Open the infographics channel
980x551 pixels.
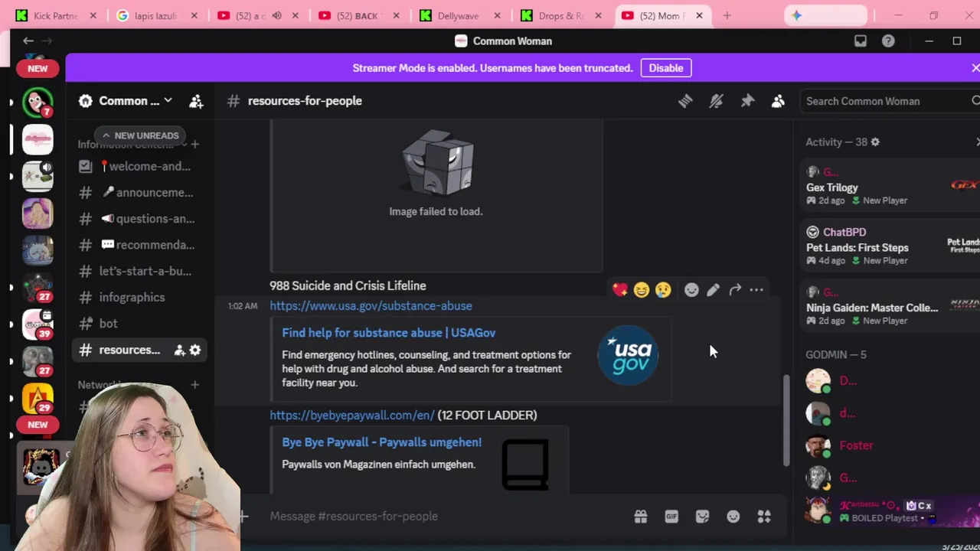pos(138,297)
